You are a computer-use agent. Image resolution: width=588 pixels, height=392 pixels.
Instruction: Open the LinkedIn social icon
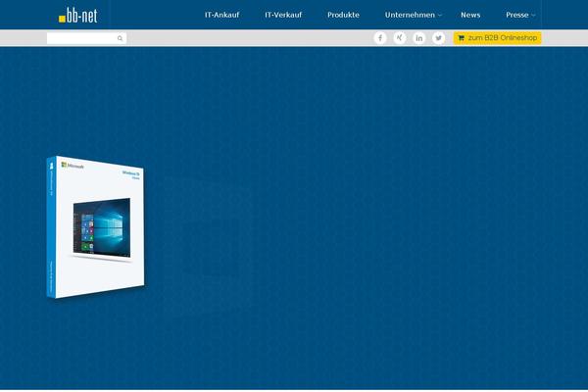[x=418, y=38]
